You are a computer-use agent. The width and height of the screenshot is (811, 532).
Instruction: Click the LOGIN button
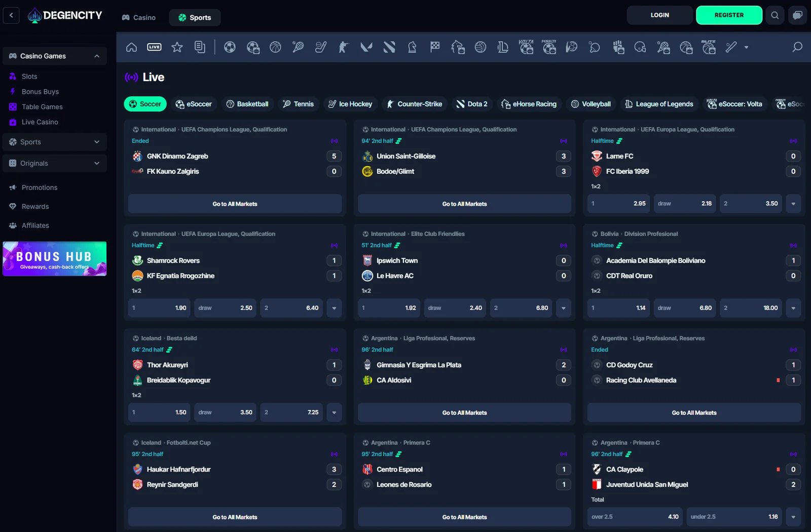pos(659,15)
